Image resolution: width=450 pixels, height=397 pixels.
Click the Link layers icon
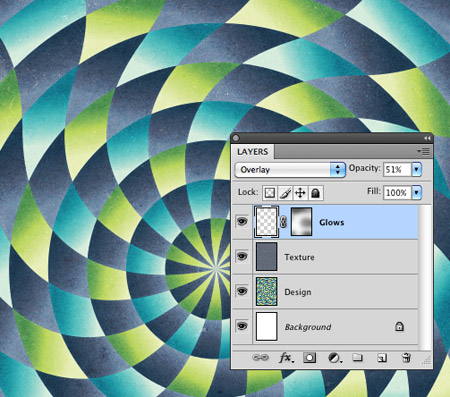[x=260, y=358]
